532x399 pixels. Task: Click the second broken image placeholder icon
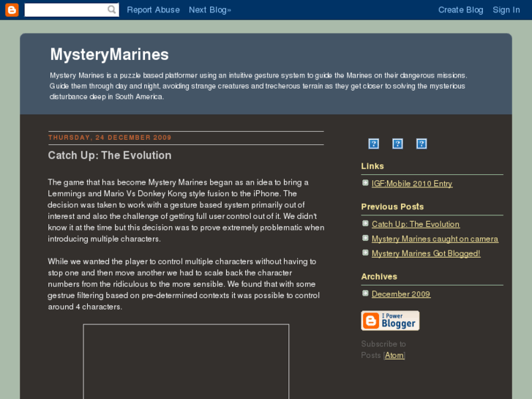(x=397, y=143)
